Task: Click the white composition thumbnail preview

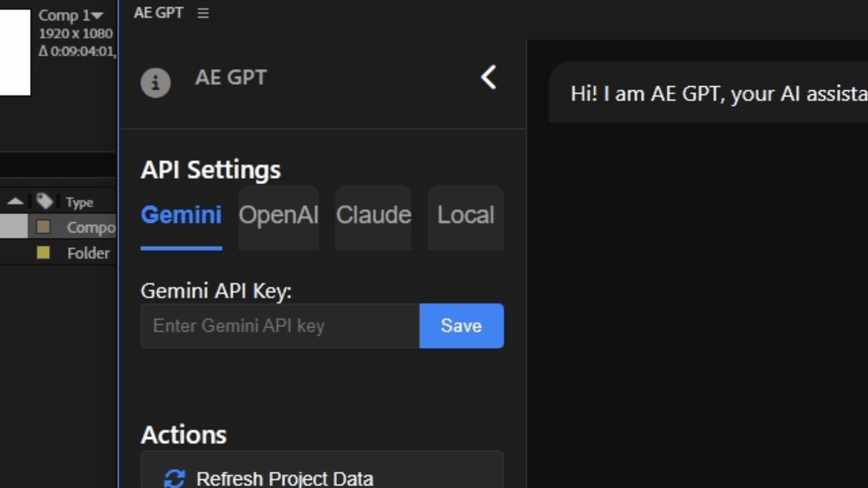Action: pyautogui.click(x=15, y=52)
